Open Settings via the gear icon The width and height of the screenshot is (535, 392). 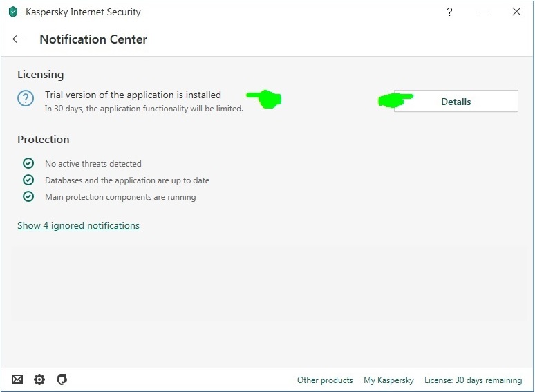(x=39, y=380)
